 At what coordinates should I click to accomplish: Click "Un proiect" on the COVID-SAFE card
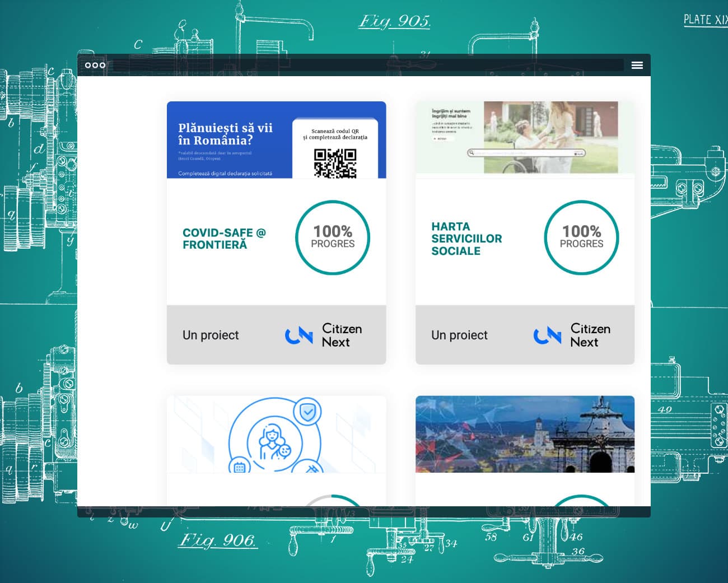click(211, 335)
